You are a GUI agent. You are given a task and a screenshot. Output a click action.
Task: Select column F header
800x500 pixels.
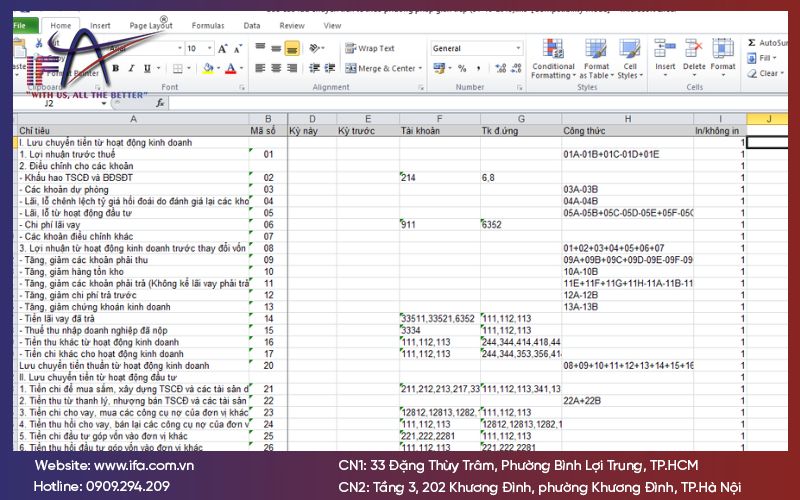(439, 119)
